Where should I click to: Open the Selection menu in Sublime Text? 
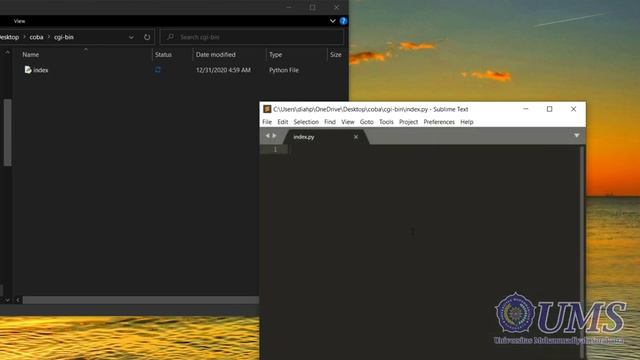[306, 122]
